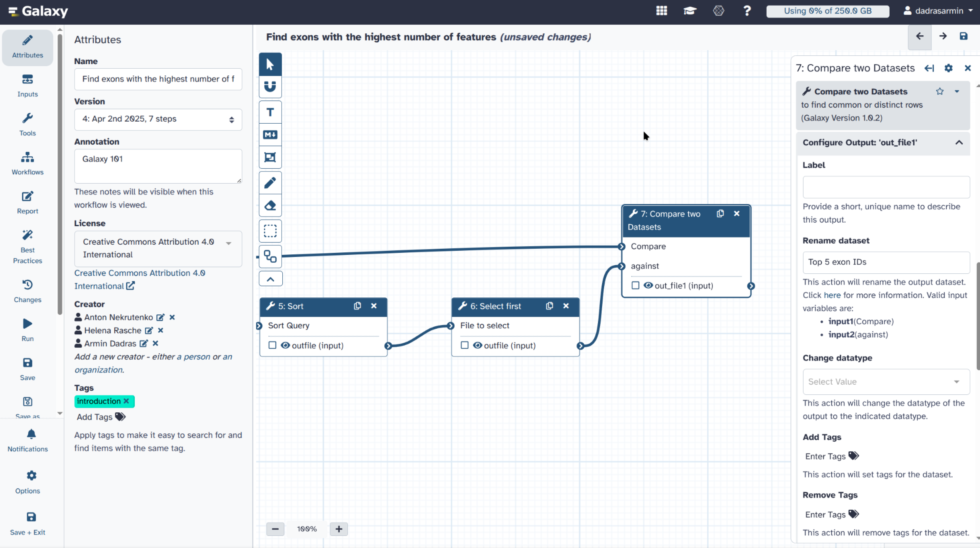Select the text comment tool
The width and height of the screenshot is (980, 548).
click(270, 112)
